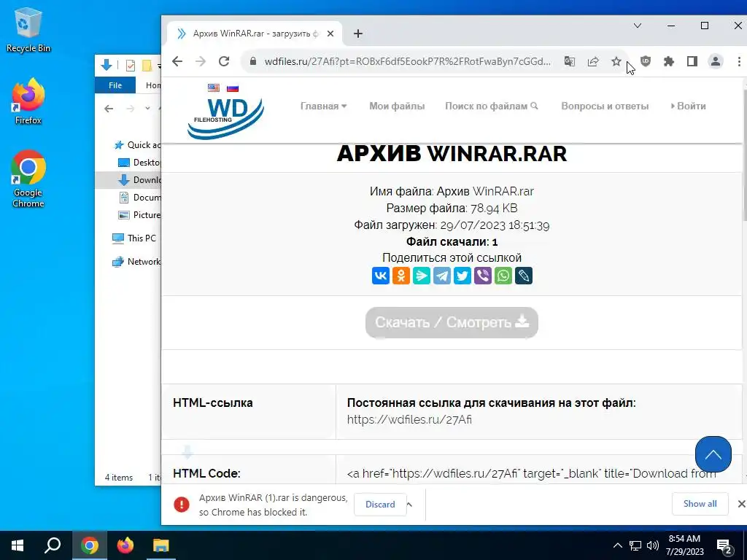This screenshot has height=560, width=747.
Task: Open the Chrome profile avatar
Action: 716,61
